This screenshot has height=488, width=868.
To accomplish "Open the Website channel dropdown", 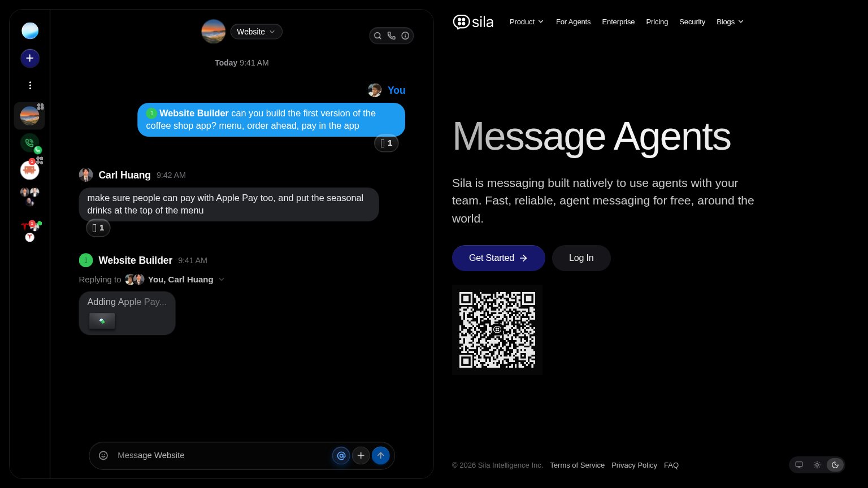I will click(256, 32).
